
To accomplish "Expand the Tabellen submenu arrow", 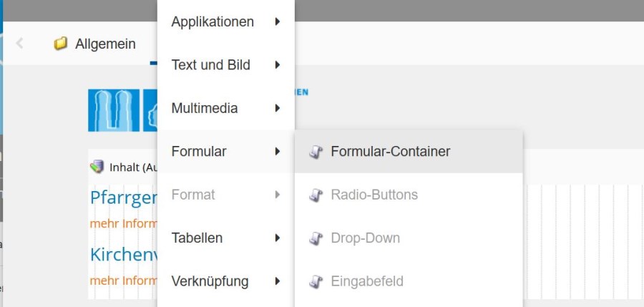I will tap(277, 238).
